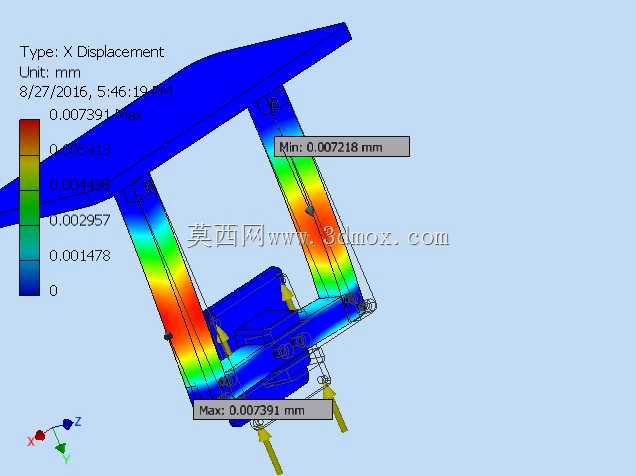The image size is (636, 476).
Task: Click the 0.002957 legend value
Action: (80, 221)
